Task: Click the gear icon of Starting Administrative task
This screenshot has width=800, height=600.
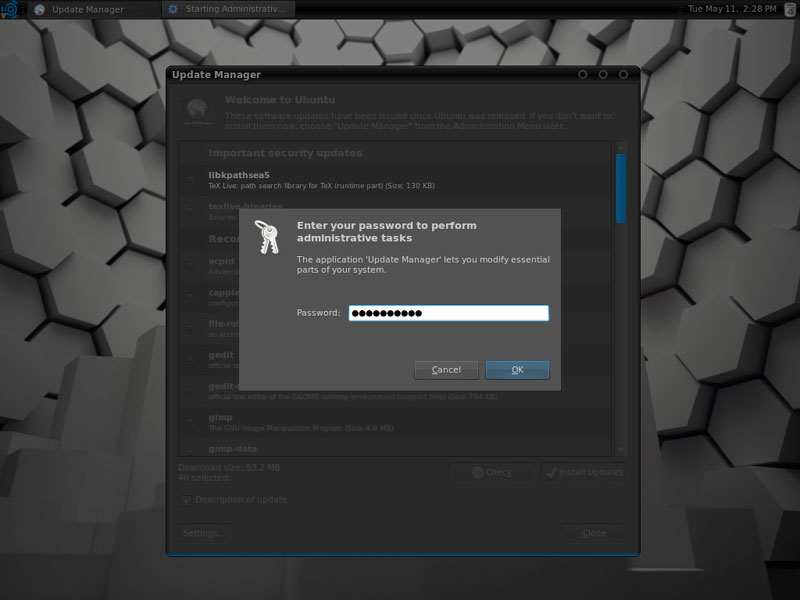Action: pyautogui.click(x=173, y=9)
